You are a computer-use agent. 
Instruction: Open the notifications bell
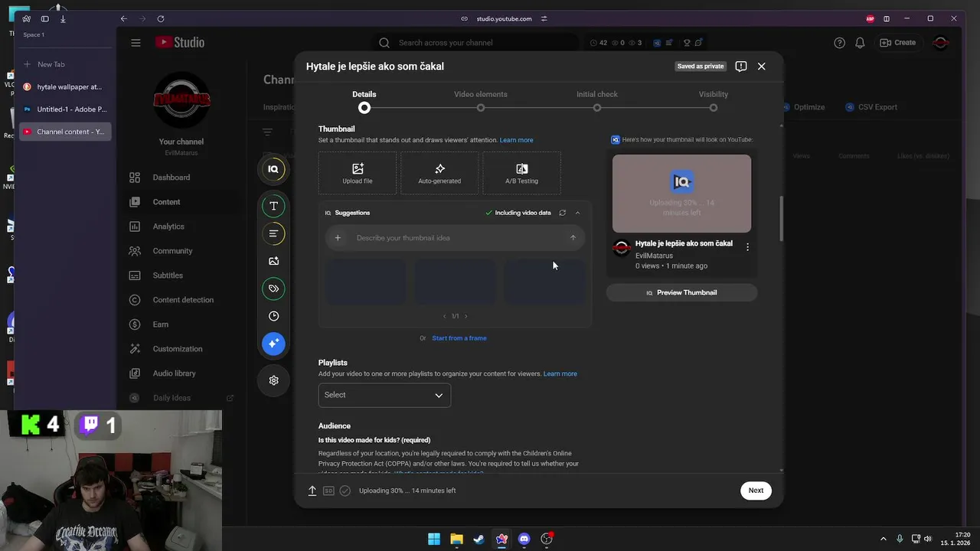click(x=860, y=43)
